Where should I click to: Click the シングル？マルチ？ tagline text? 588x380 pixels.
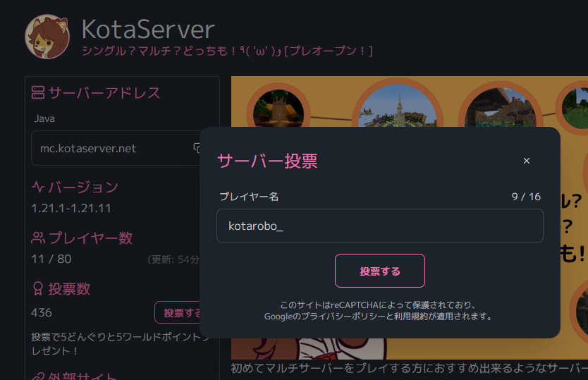(227, 51)
